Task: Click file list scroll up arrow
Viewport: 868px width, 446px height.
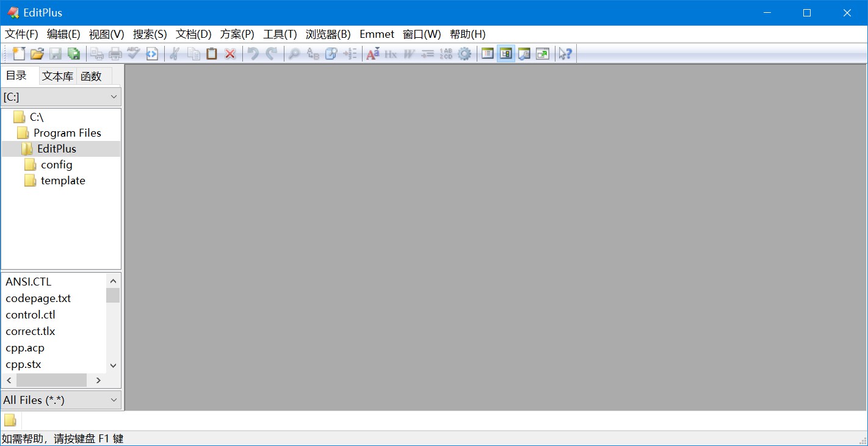Action: tap(113, 281)
